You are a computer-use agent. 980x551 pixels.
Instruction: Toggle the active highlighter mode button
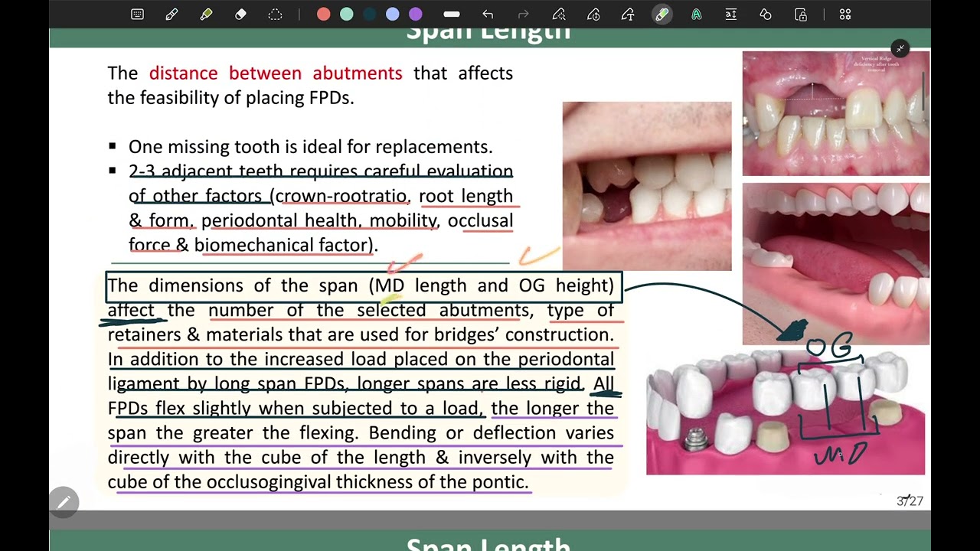[662, 14]
